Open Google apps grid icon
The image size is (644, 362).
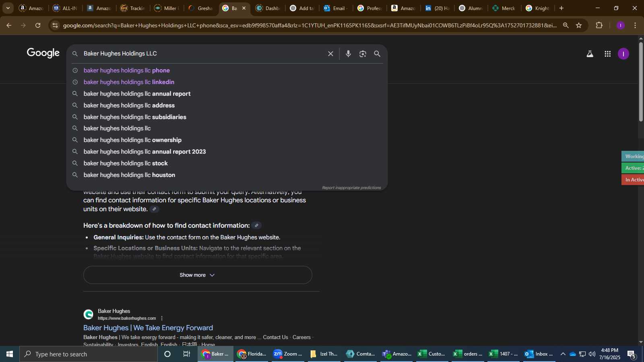607,54
